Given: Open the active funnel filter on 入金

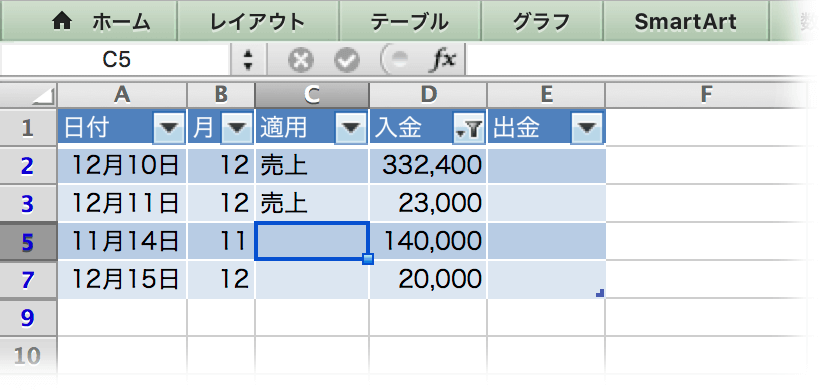Looking at the screenshot, I should (469, 128).
